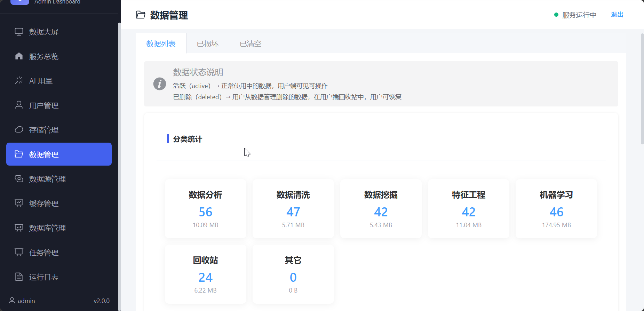Click the 数据管理 folder icon in sidebar
The image size is (644, 311).
pos(19,154)
